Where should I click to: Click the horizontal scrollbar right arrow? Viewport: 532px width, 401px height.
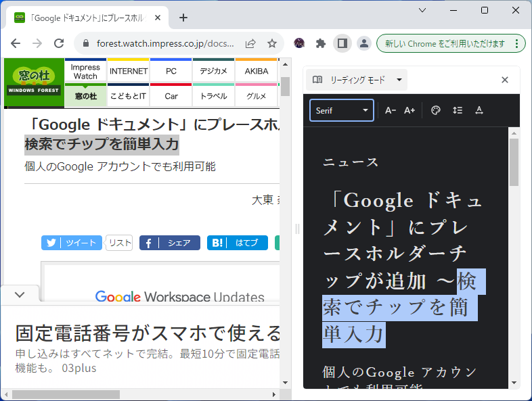tap(274, 394)
